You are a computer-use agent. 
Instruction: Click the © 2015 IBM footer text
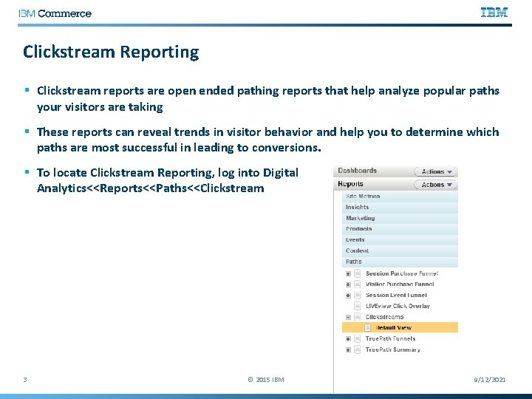[x=266, y=380]
